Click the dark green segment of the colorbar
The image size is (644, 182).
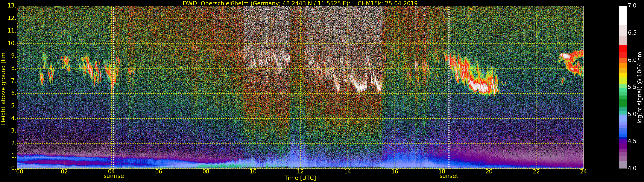tap(623, 103)
